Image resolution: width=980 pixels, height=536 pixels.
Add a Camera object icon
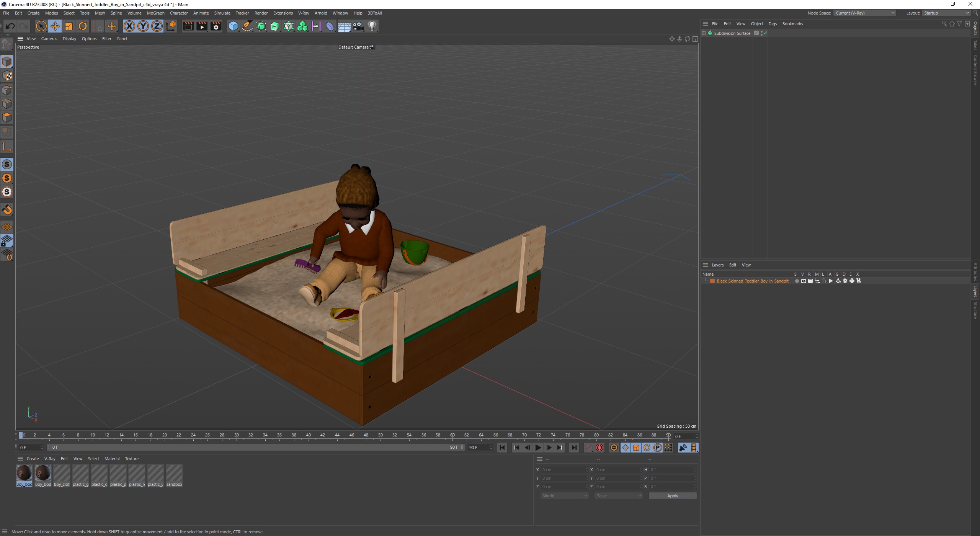pos(358,26)
